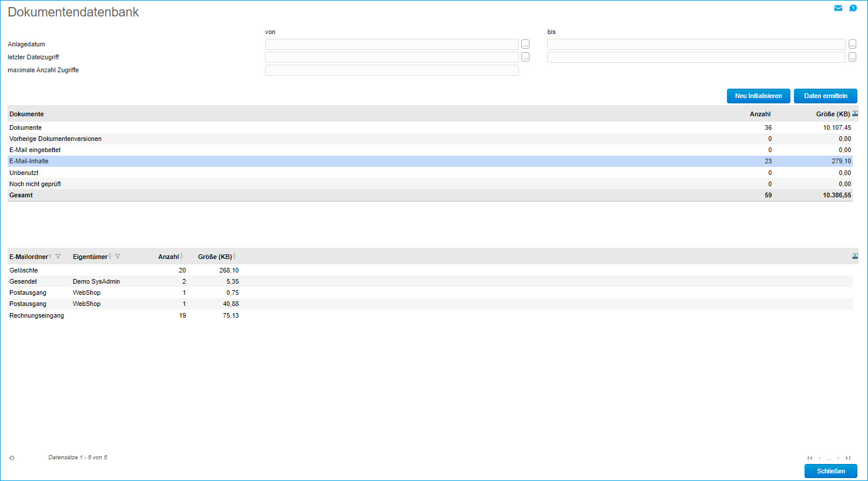868x481 pixels.
Task: Select the Vorherige Dokumentenversionen row
Action: point(430,139)
